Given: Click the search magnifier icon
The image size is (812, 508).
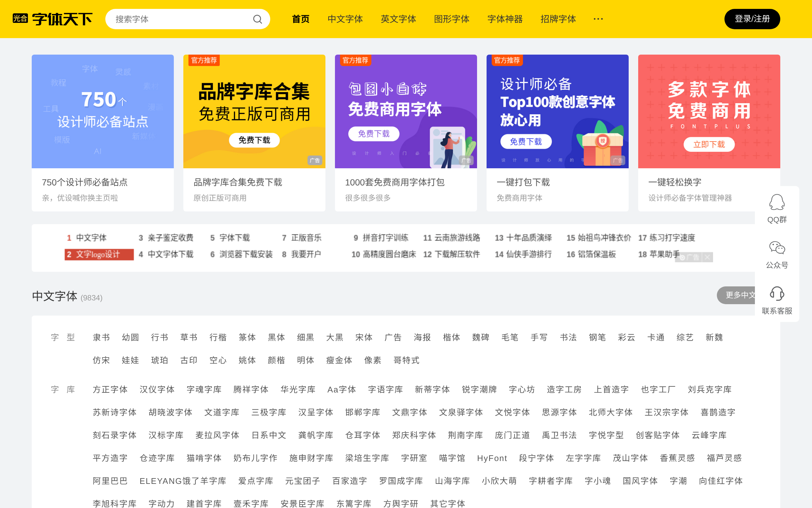Looking at the screenshot, I should pos(257,19).
